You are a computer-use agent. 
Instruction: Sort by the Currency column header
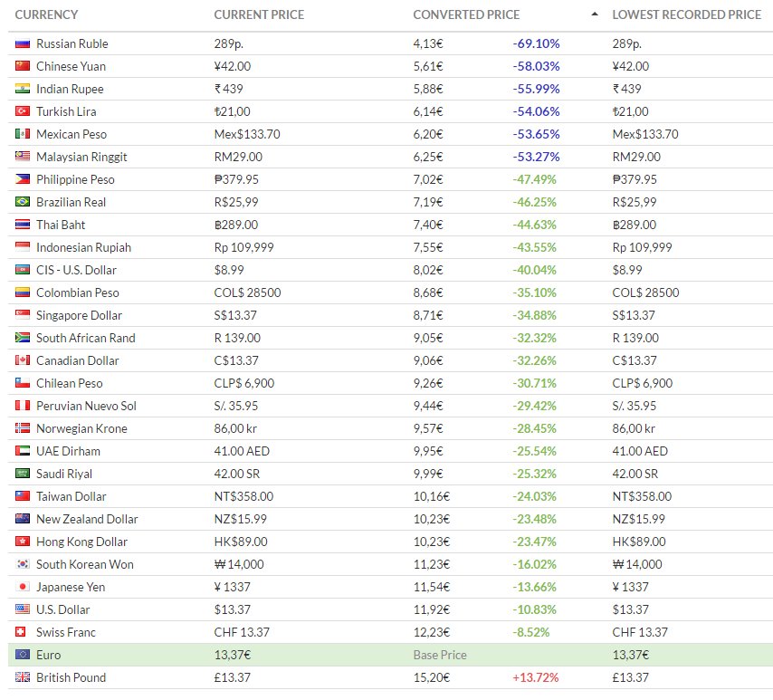pyautogui.click(x=46, y=14)
